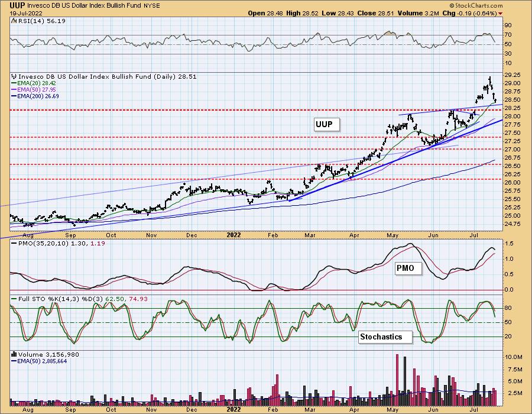This screenshot has width=532, height=414.
Task: Click the High 28.52 value
Action: point(302,13)
